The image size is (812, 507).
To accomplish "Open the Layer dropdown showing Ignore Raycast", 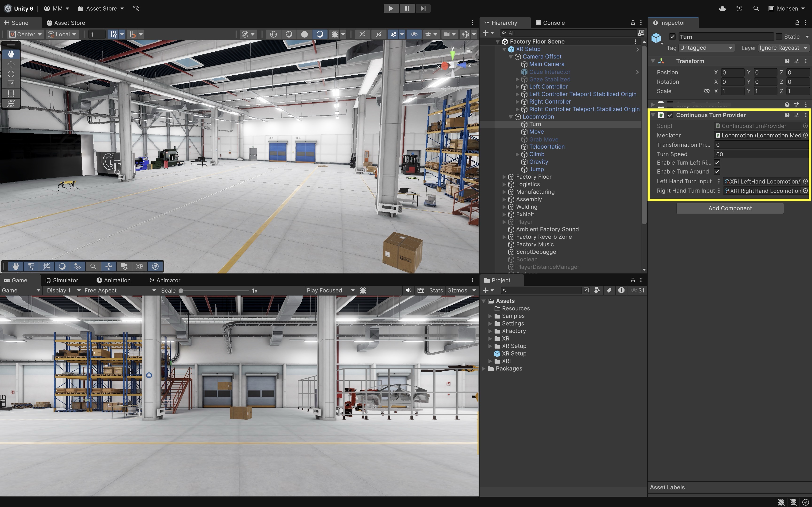I will (783, 48).
